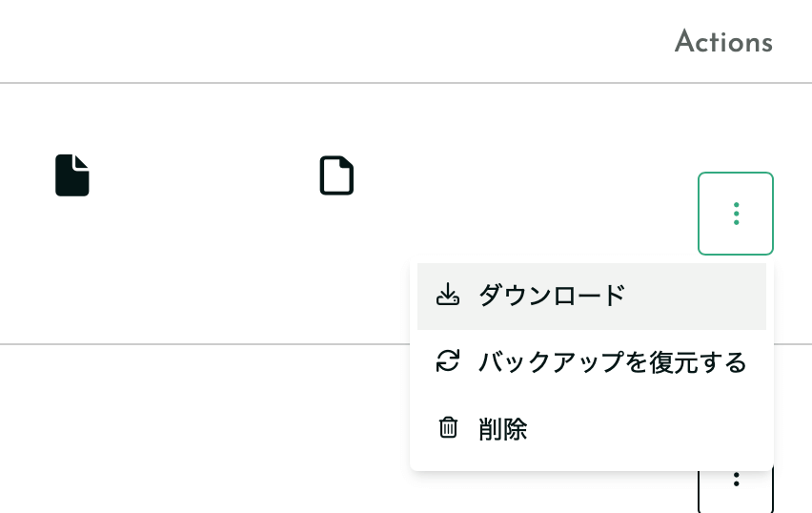The height and width of the screenshot is (513, 812).
Task: Click the black three-dot icon in lower row
Action: click(x=736, y=480)
